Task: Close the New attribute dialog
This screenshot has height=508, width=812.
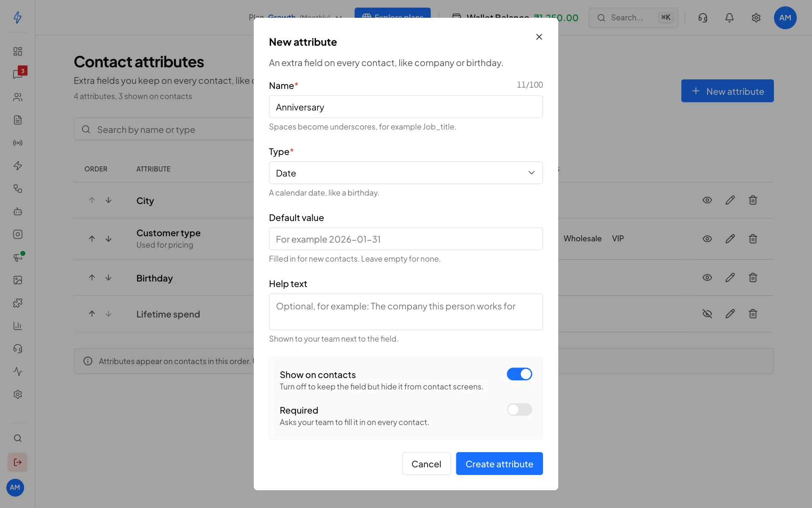Action: tap(539, 37)
